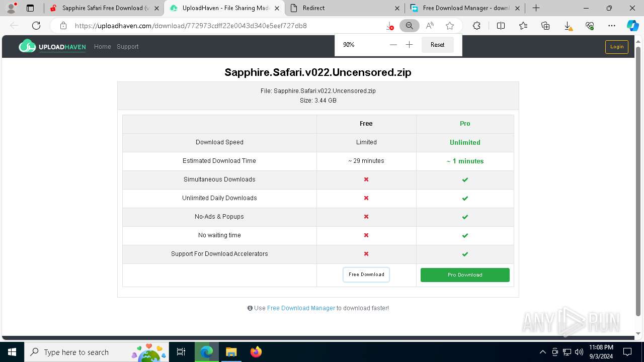Open the network tray icon
The width and height of the screenshot is (644, 362).
click(567, 352)
